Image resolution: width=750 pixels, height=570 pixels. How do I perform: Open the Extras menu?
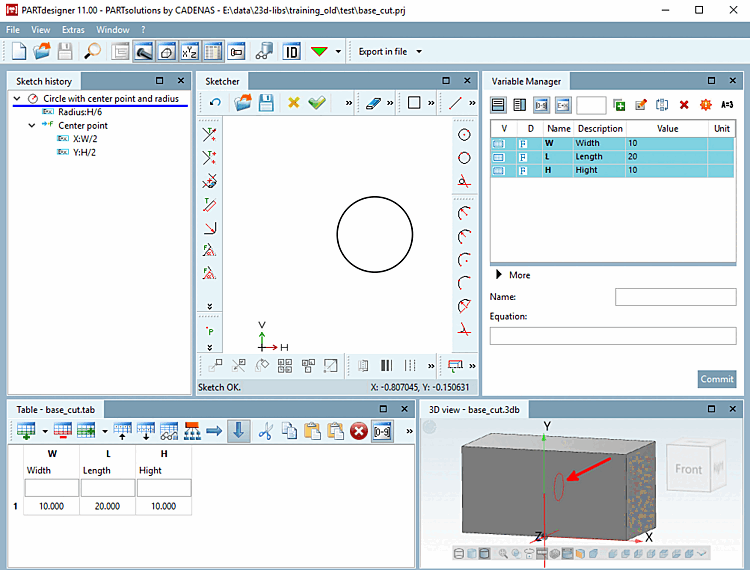click(x=73, y=30)
